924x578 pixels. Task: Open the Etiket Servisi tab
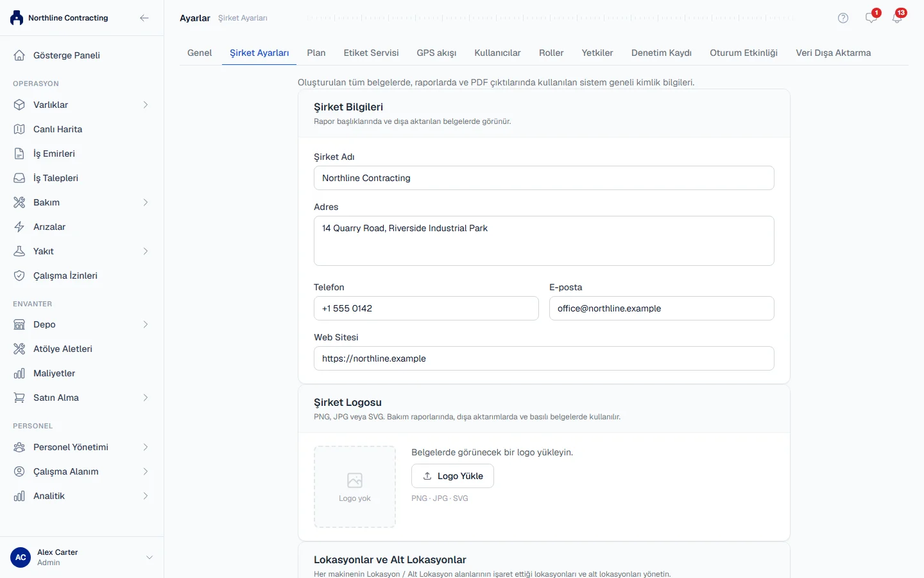tap(371, 53)
